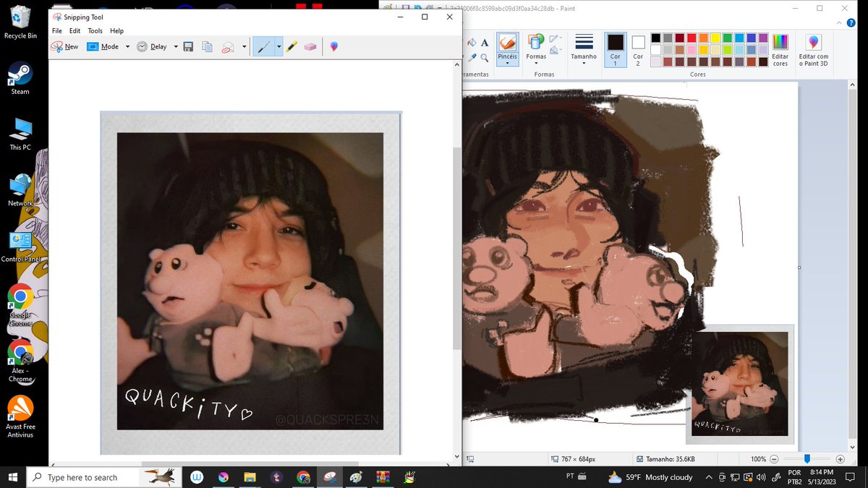This screenshot has width=868, height=488.
Task: Open the notification center icon
Action: [x=850, y=477]
